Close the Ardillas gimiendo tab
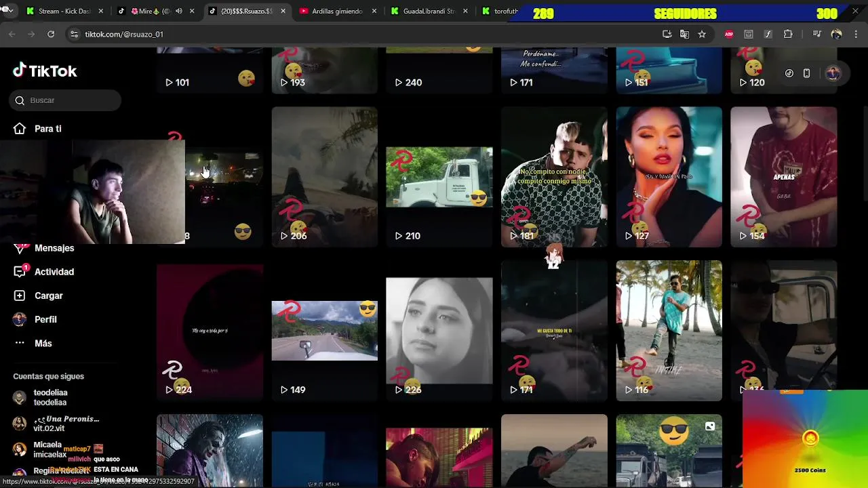868x488 pixels. (x=374, y=11)
